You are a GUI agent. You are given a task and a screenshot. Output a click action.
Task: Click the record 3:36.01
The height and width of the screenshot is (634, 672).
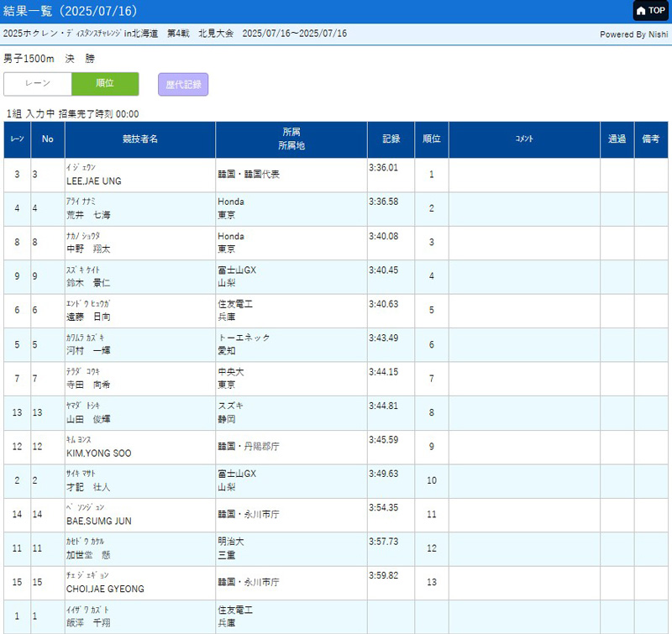[384, 167]
